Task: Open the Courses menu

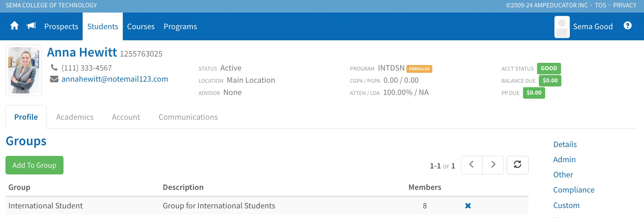Action: 141,27
